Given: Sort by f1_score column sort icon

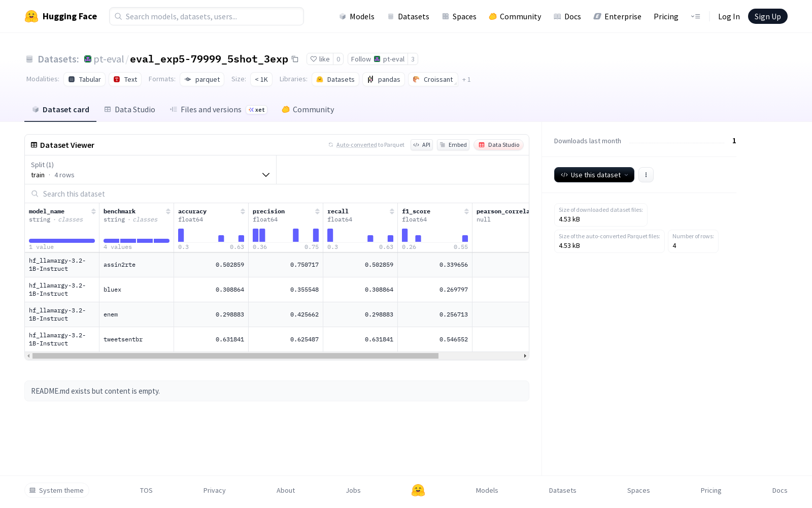Looking at the screenshot, I should click(x=466, y=211).
